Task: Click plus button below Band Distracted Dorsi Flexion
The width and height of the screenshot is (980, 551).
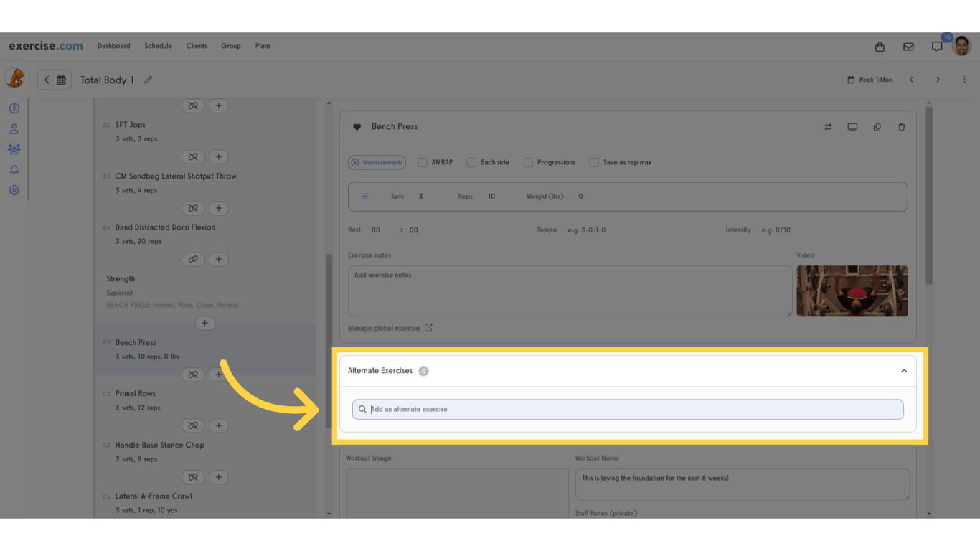Action: 219,259
